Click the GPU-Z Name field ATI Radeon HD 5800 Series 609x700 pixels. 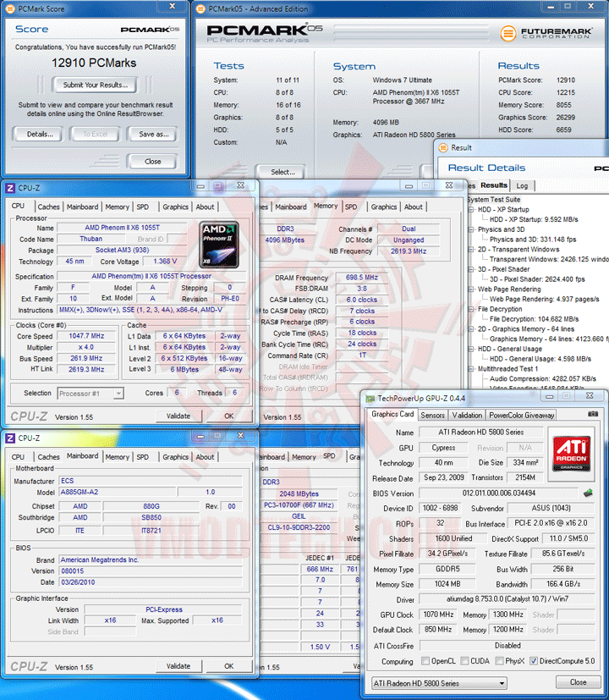click(x=481, y=433)
